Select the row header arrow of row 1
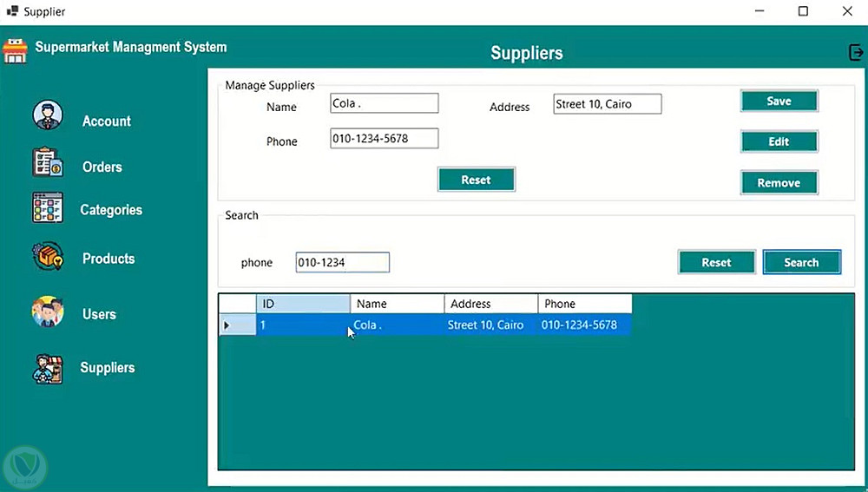The height and width of the screenshot is (492, 868). tap(237, 325)
